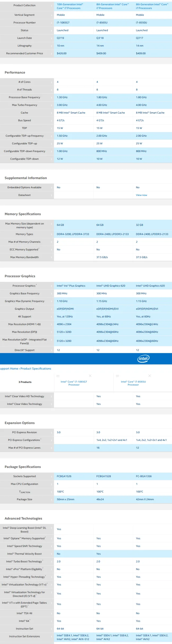Image resolution: width=172 pixels, height=644 pixels.
Task: Click View now in the Datasheet row
Action: click(x=141, y=195)
